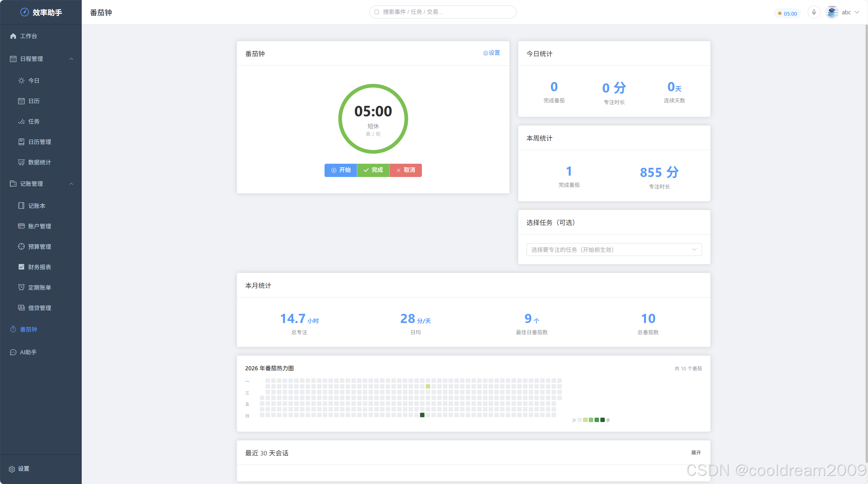Click the gear icon for 设置 at sidebar bottom
This screenshot has width=868, height=484.
pos(12,469)
